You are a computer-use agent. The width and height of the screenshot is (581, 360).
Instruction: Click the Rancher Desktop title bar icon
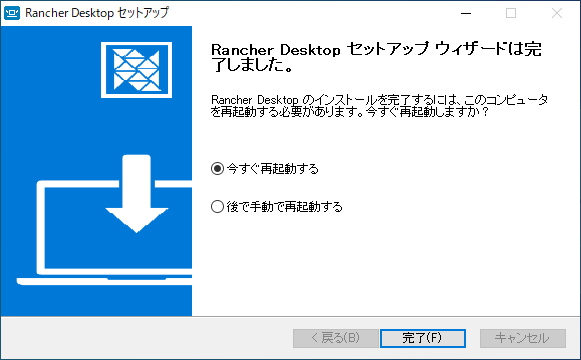(11, 13)
